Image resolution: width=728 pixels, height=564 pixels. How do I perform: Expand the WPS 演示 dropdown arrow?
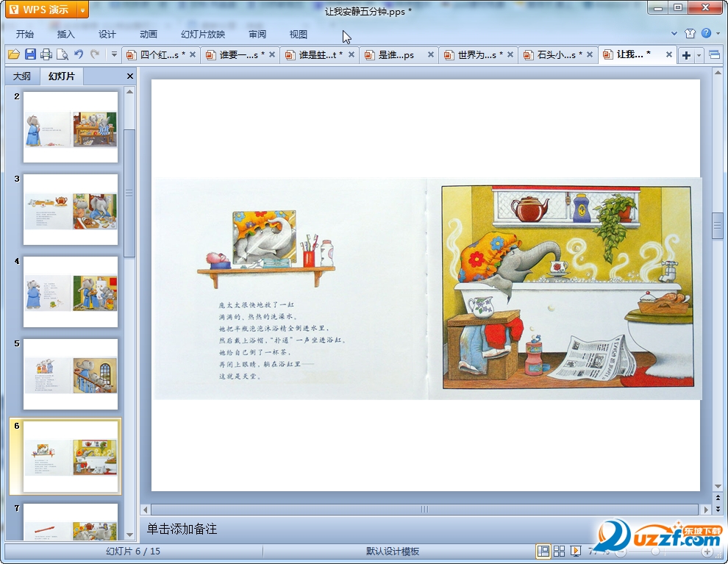click(x=82, y=10)
